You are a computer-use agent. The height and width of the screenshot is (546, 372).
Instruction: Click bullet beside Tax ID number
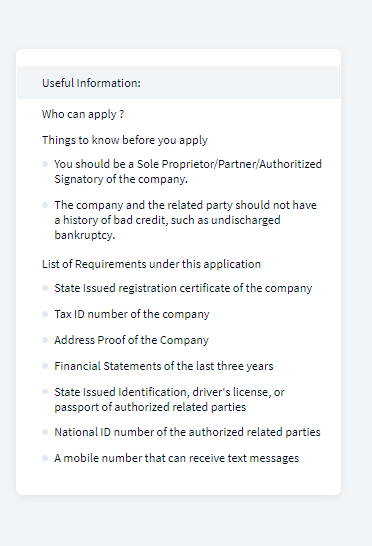pos(45,314)
